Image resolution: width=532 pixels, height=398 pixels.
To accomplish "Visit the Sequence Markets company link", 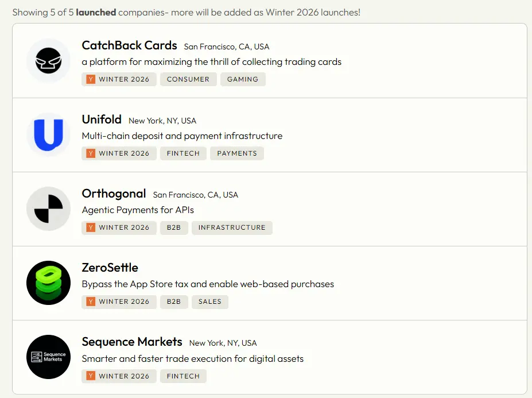I will [132, 342].
